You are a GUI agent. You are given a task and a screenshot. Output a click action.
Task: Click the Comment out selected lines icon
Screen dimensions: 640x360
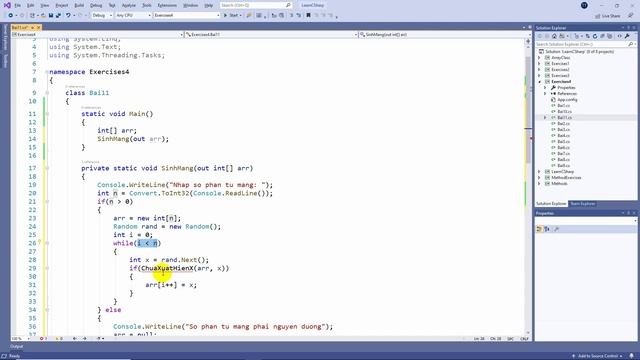click(291, 16)
